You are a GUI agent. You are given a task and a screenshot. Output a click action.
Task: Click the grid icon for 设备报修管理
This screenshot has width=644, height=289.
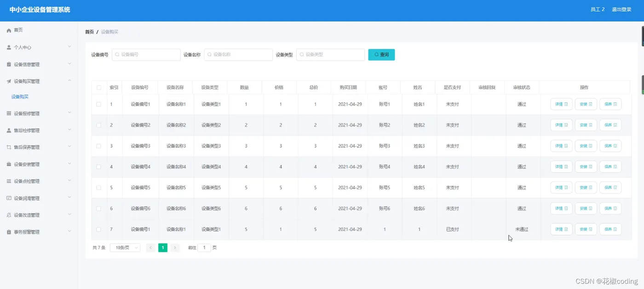click(x=9, y=113)
